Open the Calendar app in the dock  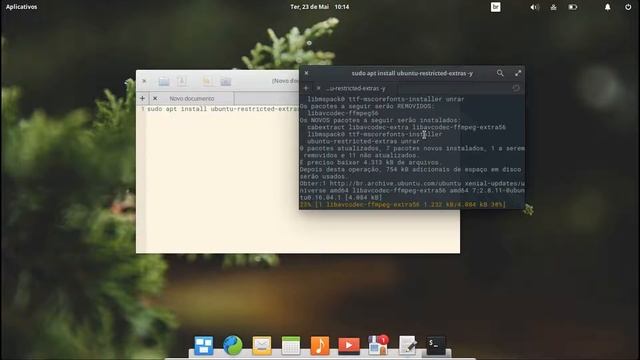(x=291, y=345)
